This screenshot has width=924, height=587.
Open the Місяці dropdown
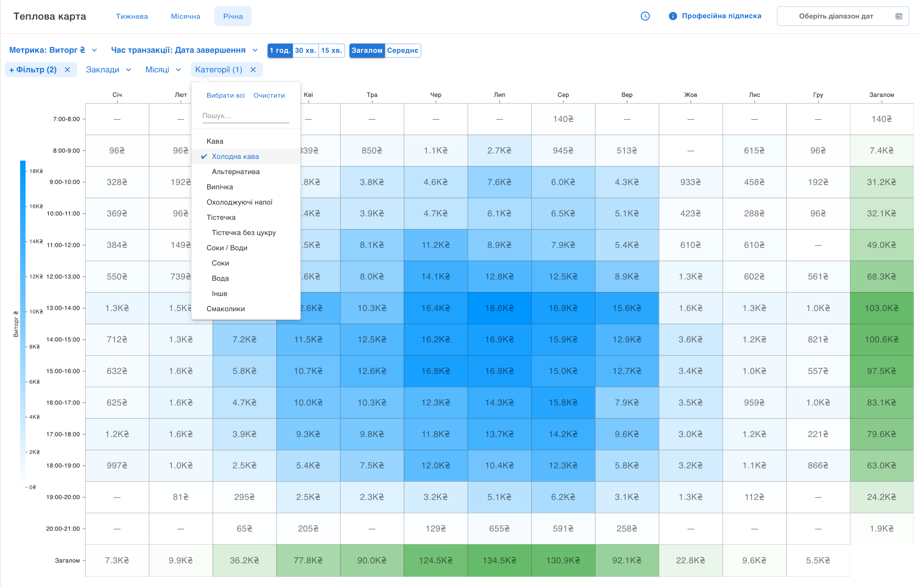coord(163,70)
